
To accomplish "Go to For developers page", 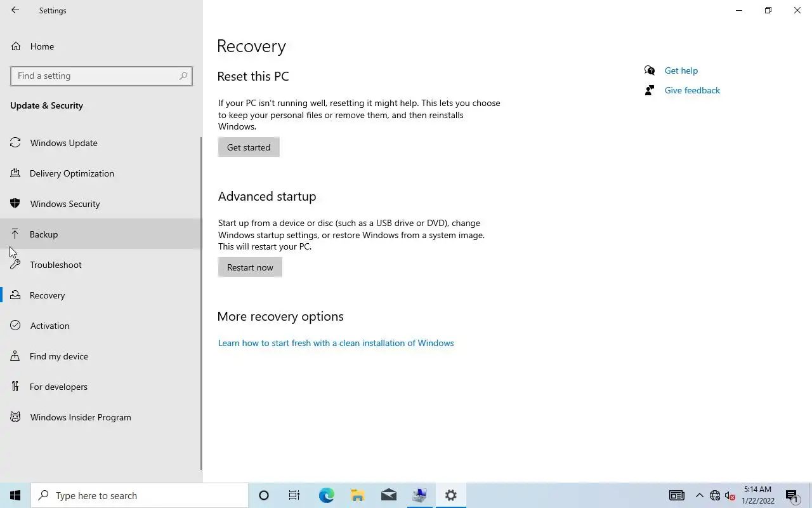I will point(100,387).
